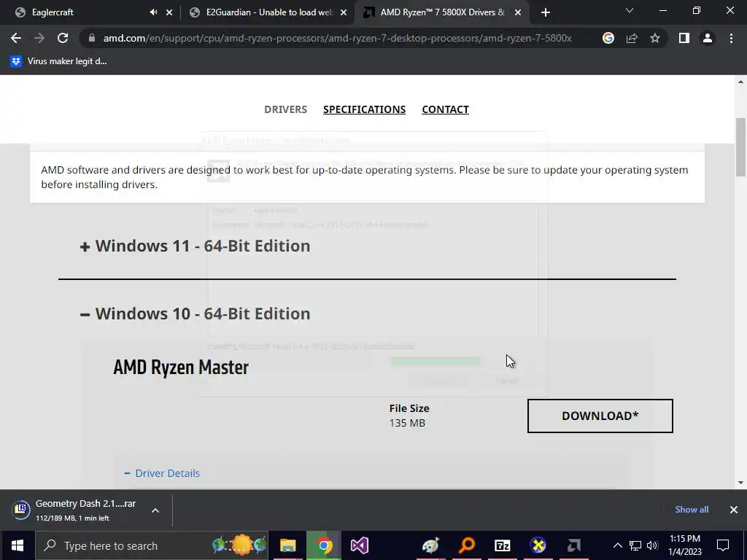Open the notification center icon
747x560 pixels.
coord(723,545)
